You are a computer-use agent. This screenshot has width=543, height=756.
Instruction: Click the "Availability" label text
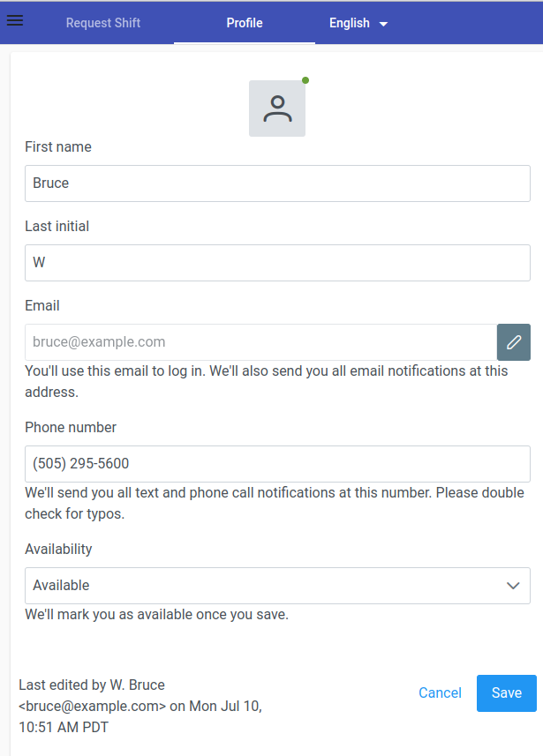pos(58,550)
